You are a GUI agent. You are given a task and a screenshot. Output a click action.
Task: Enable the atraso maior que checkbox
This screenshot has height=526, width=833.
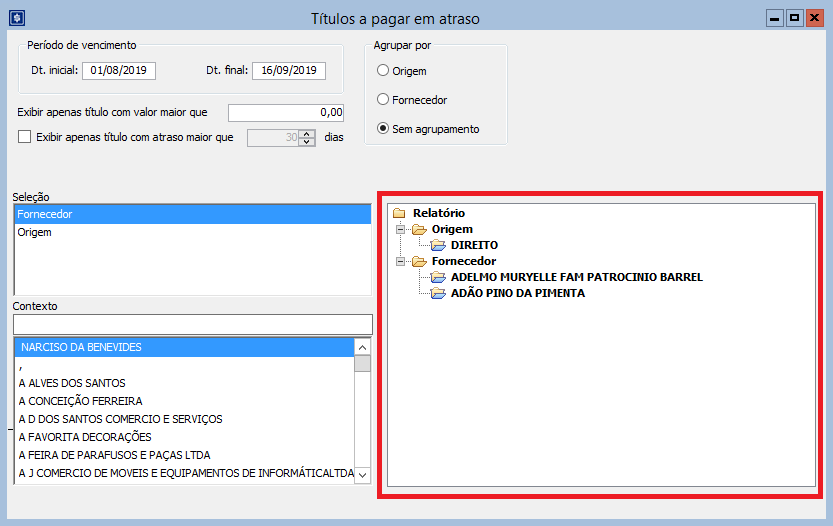tap(25, 137)
